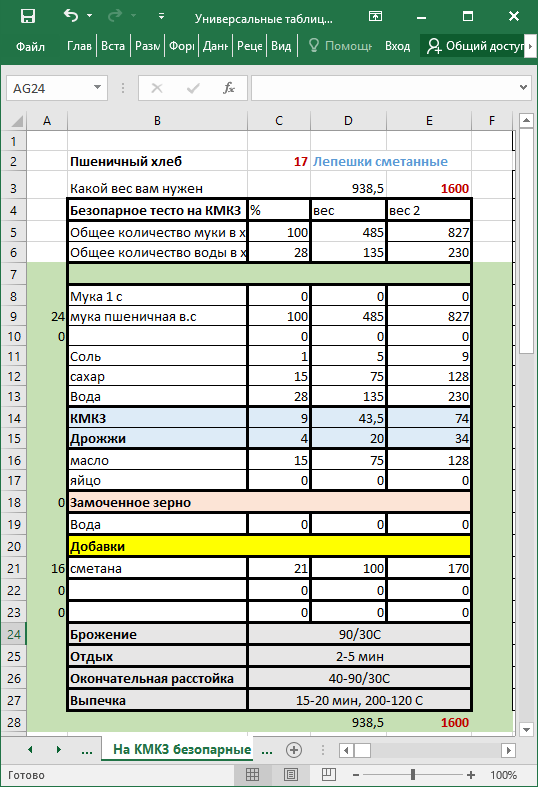Open the Фор (formulas) ribbon tab

[181, 46]
